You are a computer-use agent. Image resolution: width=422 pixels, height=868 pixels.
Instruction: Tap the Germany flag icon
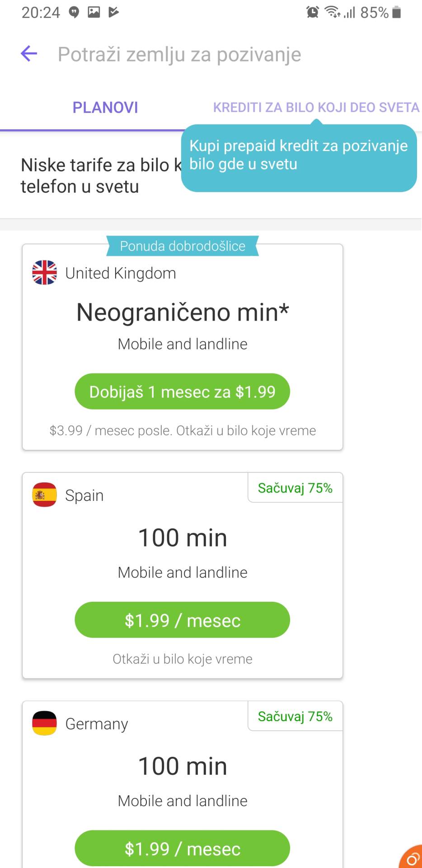44,723
